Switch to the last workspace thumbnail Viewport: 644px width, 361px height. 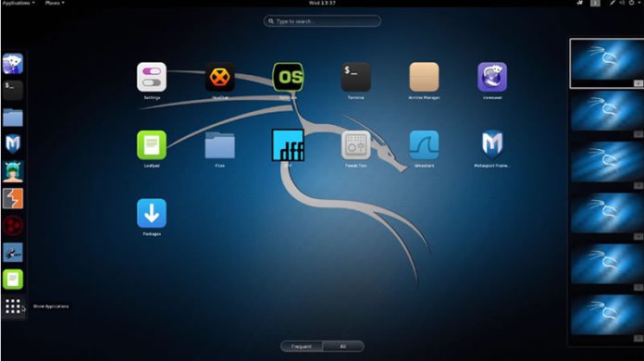[x=607, y=315]
